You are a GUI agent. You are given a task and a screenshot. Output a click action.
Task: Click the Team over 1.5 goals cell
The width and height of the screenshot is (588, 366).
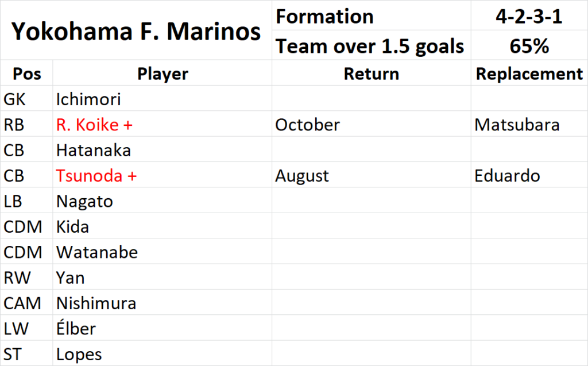click(x=372, y=45)
